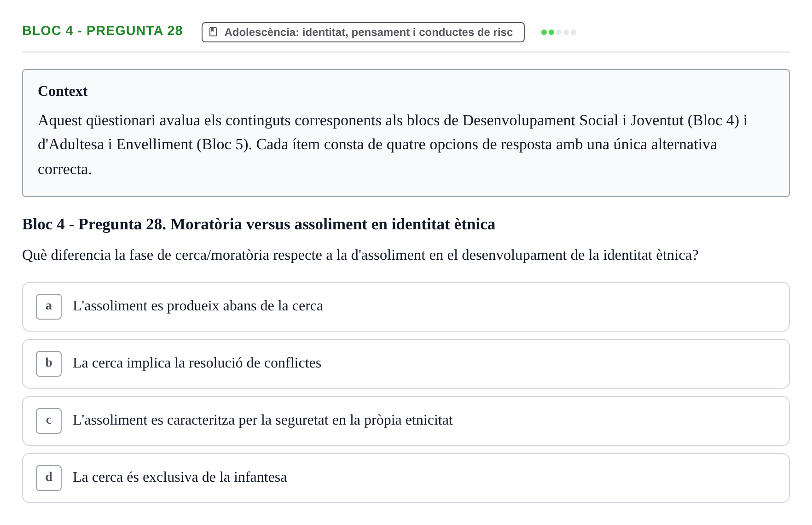Viewport: 812px width, 525px height.
Task: Choose option "La cerca implica la resolució de conflictes"
Action: 406,364
